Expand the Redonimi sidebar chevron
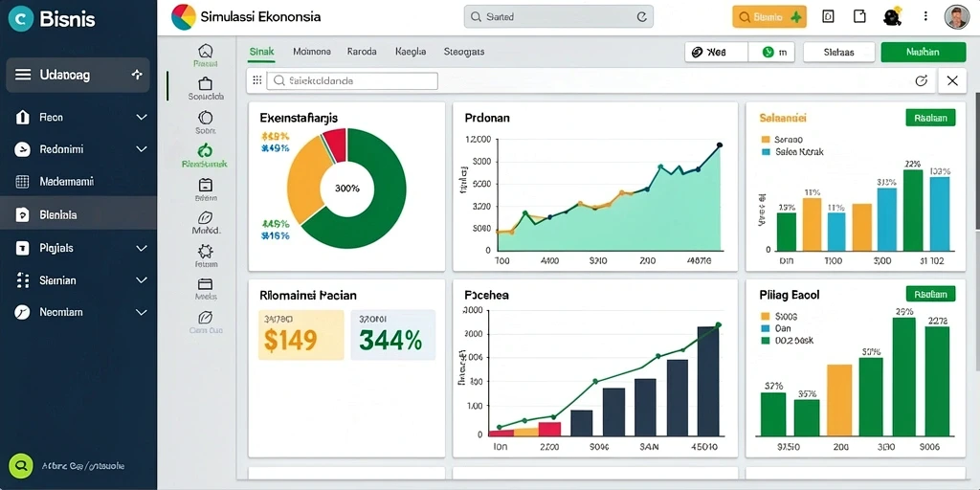The width and height of the screenshot is (980, 490). [x=142, y=149]
